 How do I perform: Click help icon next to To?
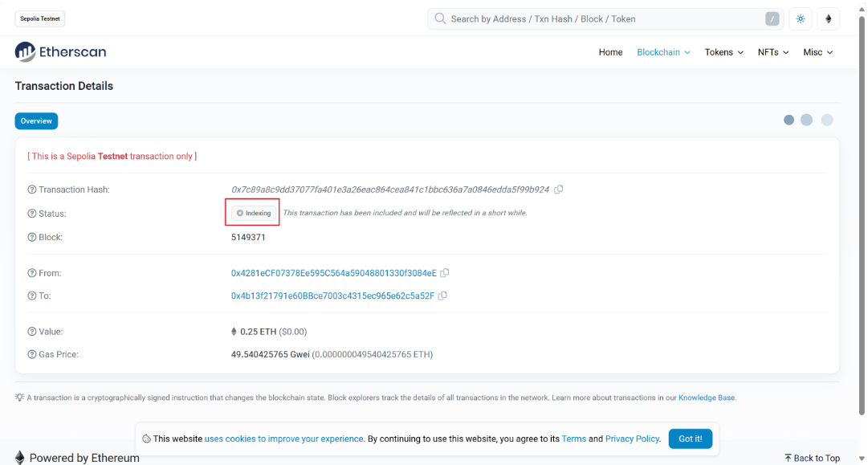coord(32,296)
